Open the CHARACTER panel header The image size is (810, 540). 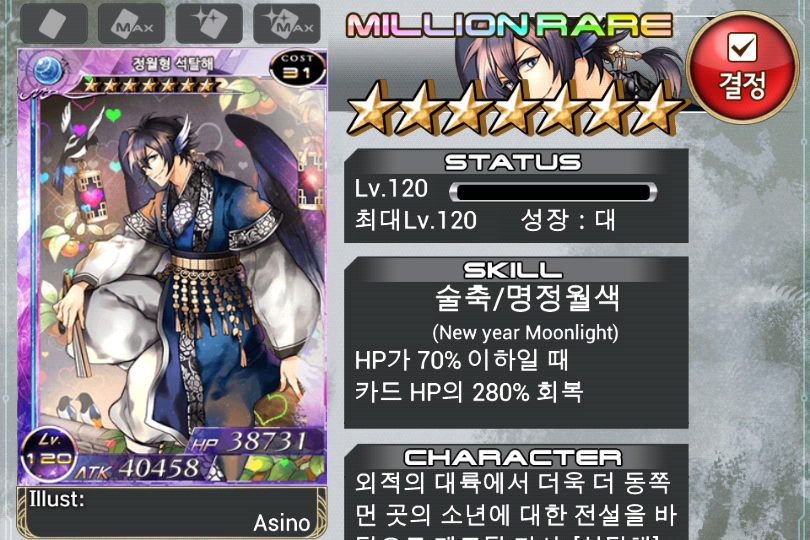point(513,457)
